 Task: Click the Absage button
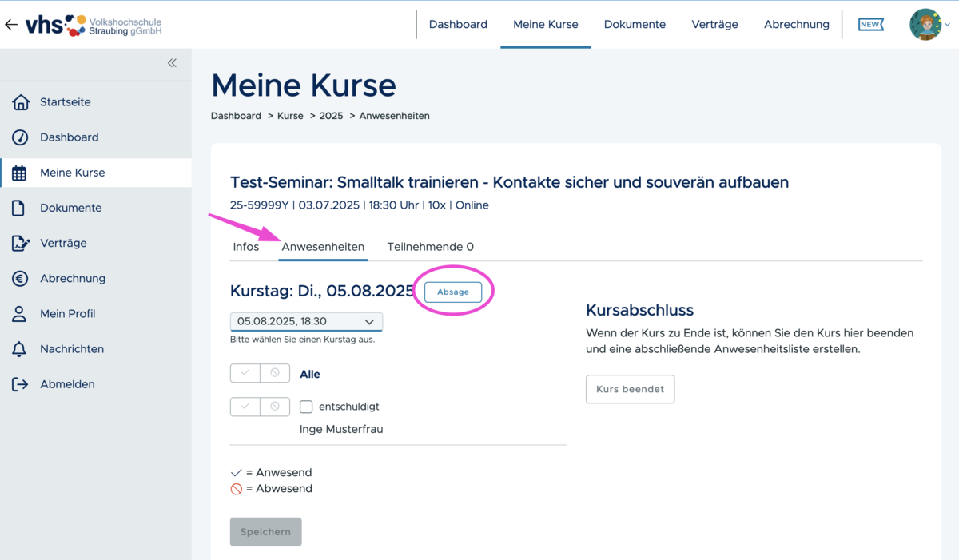click(453, 292)
